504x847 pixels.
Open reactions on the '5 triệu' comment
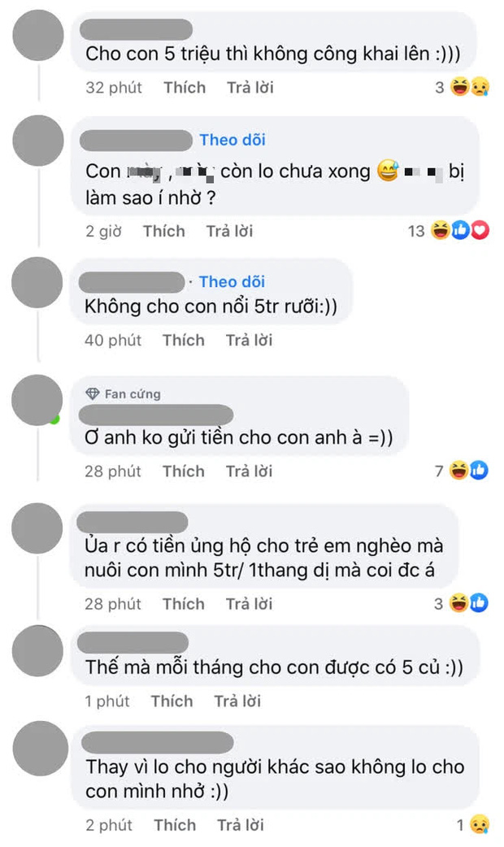(462, 87)
